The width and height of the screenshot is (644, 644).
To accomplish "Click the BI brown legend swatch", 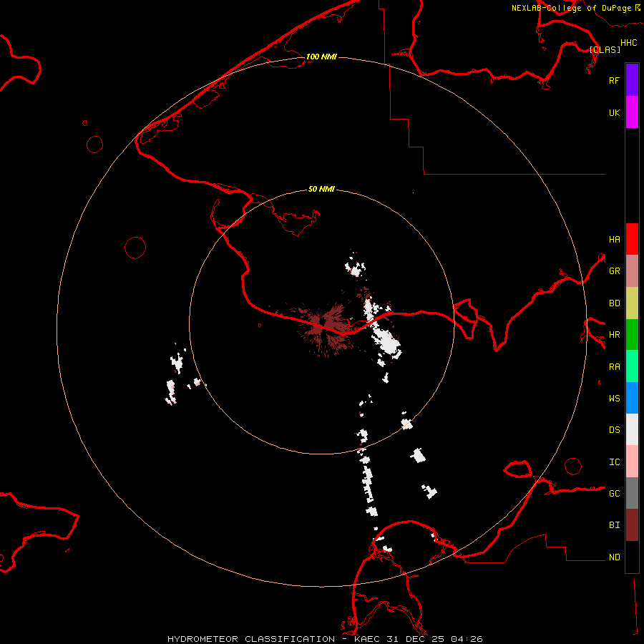I will tap(632, 525).
